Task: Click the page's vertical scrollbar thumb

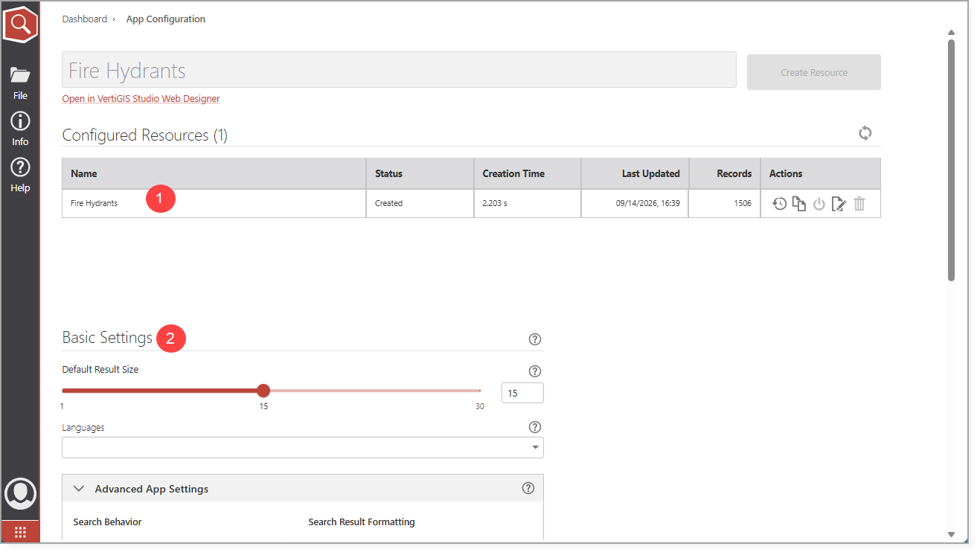Action: coord(951,160)
